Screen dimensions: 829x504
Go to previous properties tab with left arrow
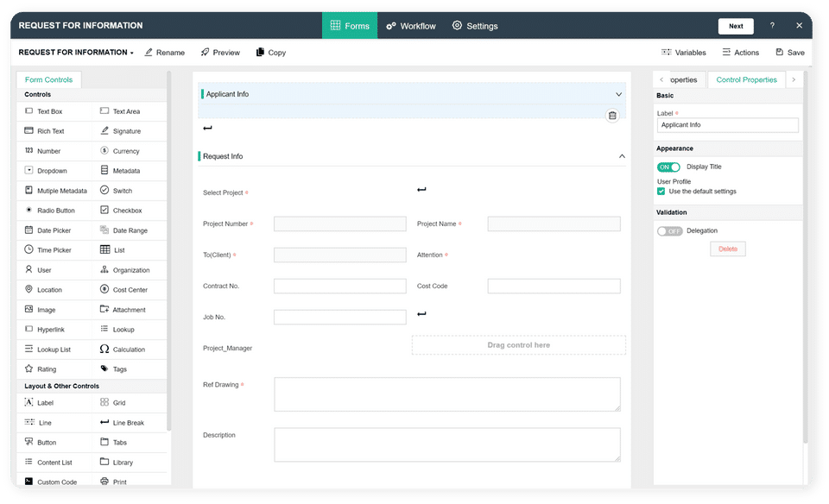pyautogui.click(x=661, y=79)
